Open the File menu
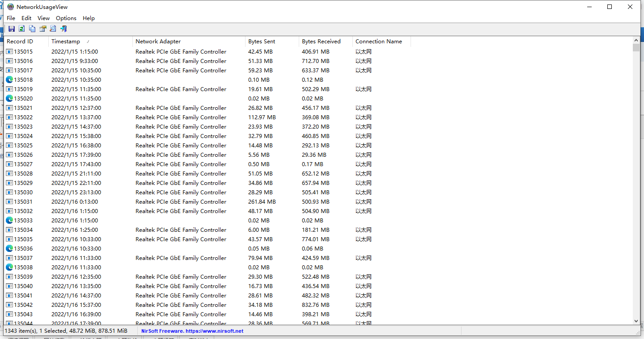Image resolution: width=644 pixels, height=339 pixels. pos(11,18)
